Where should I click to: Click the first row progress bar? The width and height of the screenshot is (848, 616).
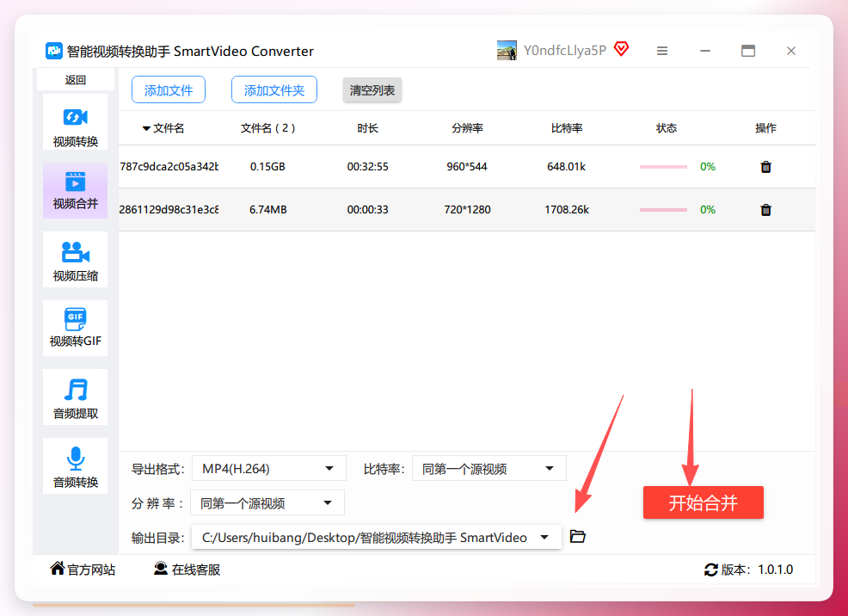point(663,167)
